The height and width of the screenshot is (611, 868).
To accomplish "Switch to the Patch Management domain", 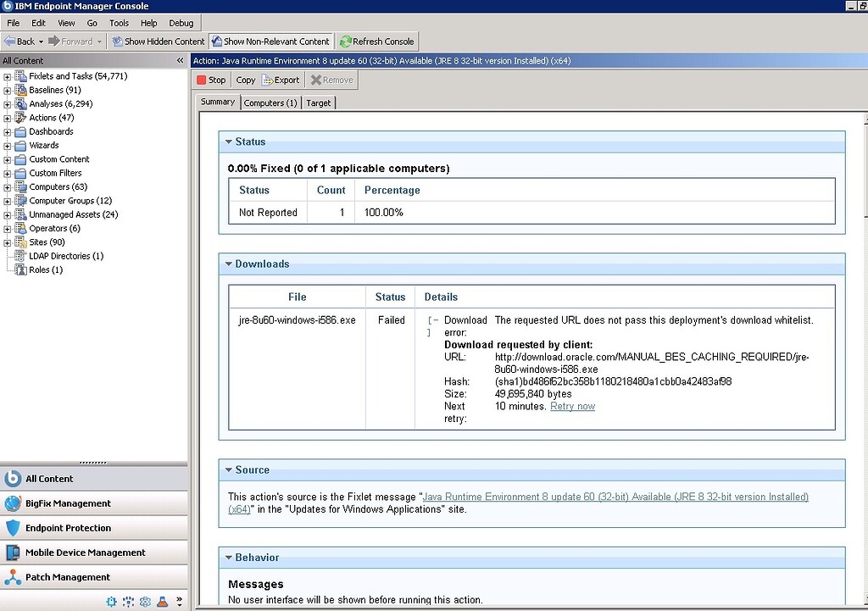I will [x=68, y=577].
